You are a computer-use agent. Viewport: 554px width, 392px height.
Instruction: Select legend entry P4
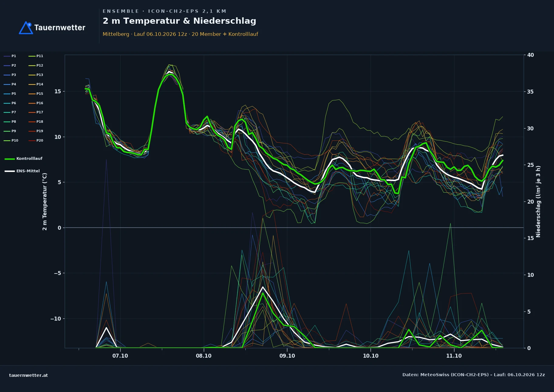click(x=10, y=84)
